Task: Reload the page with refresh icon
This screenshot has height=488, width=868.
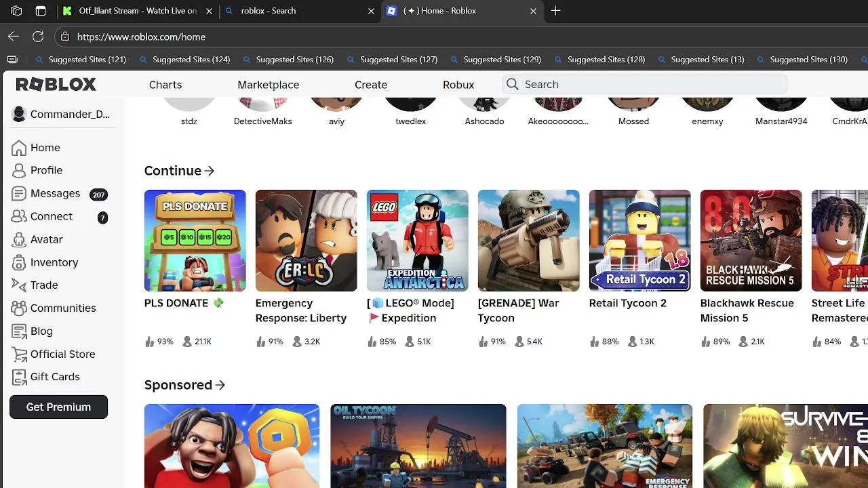Action: pyautogui.click(x=38, y=37)
